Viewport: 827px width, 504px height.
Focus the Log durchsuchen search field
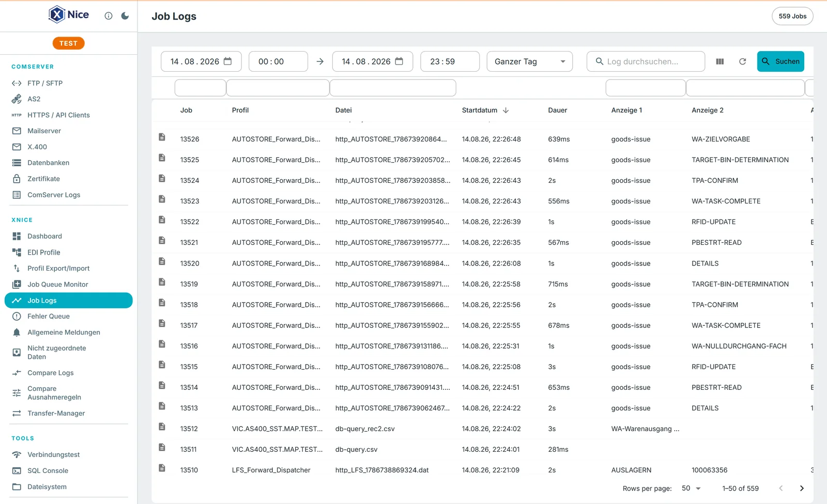coord(646,61)
